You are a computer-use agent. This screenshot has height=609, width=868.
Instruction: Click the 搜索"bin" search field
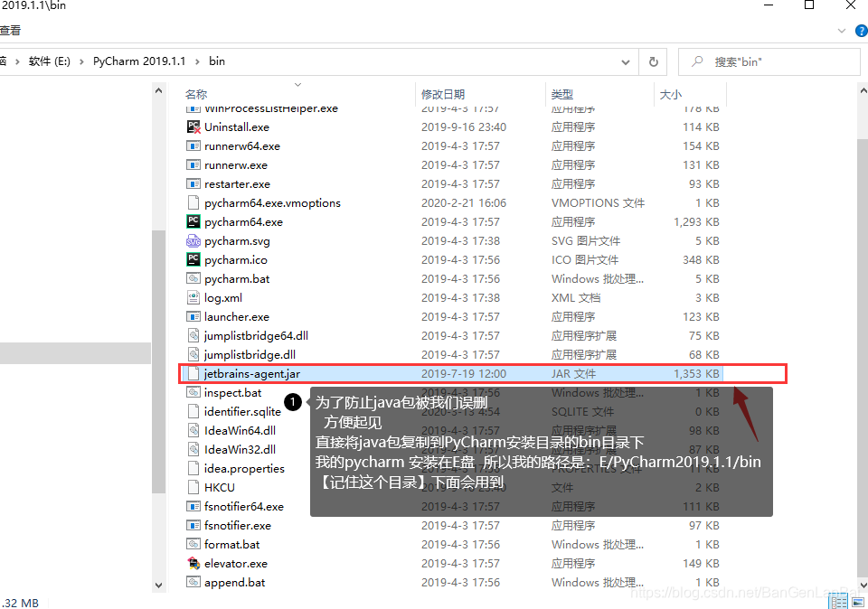(x=769, y=62)
